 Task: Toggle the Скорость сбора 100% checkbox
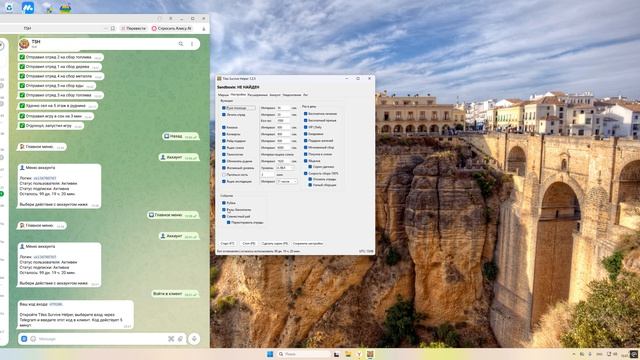pyautogui.click(x=305, y=173)
